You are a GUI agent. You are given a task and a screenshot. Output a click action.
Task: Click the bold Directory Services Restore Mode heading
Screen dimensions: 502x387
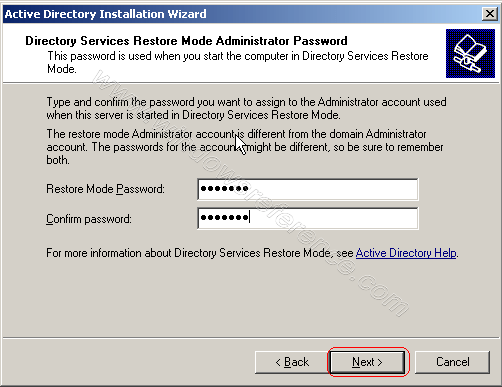186,41
